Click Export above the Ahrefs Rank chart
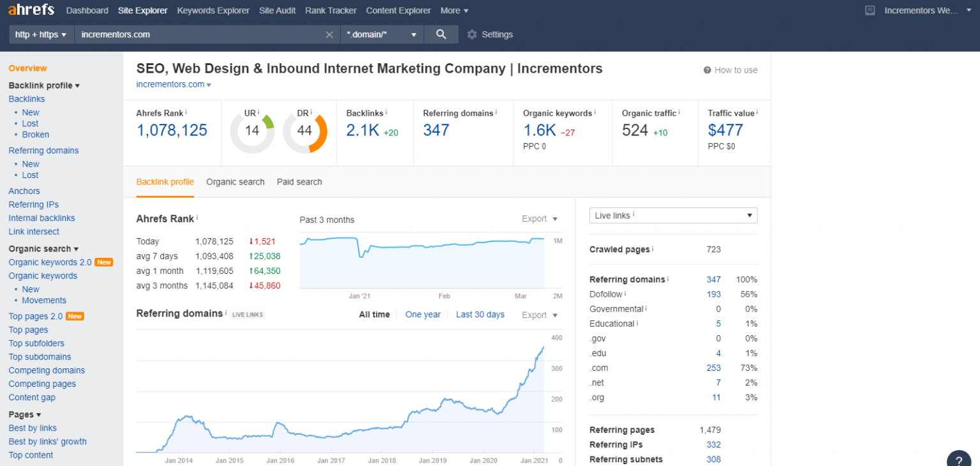 click(x=534, y=218)
